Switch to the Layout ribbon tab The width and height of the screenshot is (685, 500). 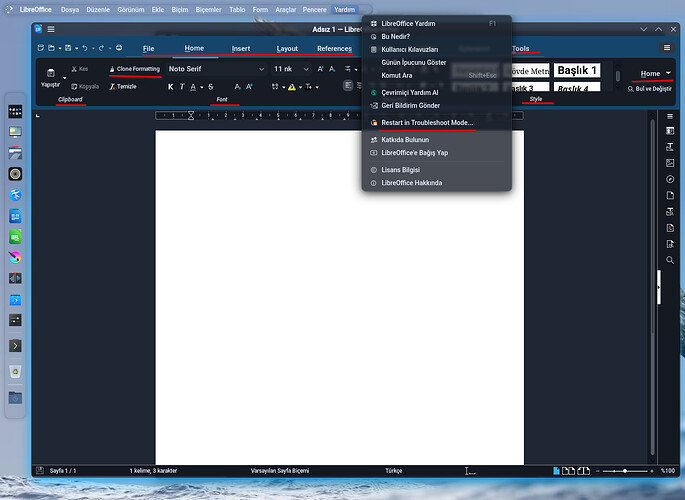click(287, 48)
